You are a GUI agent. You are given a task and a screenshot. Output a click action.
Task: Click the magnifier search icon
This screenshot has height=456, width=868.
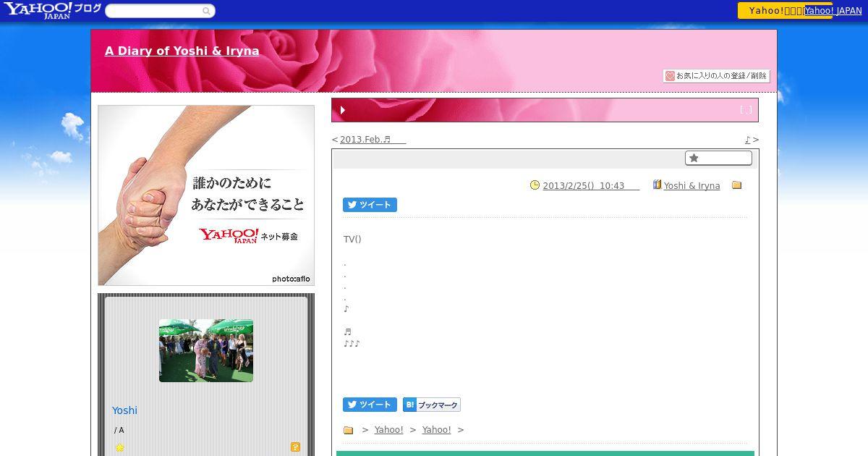click(x=207, y=11)
